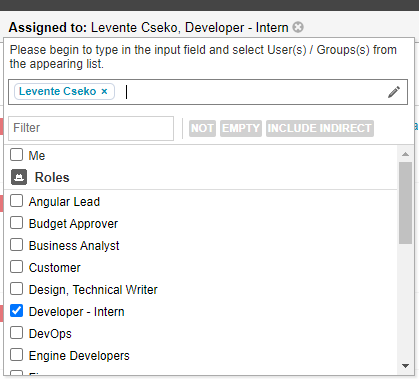The width and height of the screenshot is (419, 379).
Task: Remove the Assigned to filter with circled x icon
Action: 298,27
